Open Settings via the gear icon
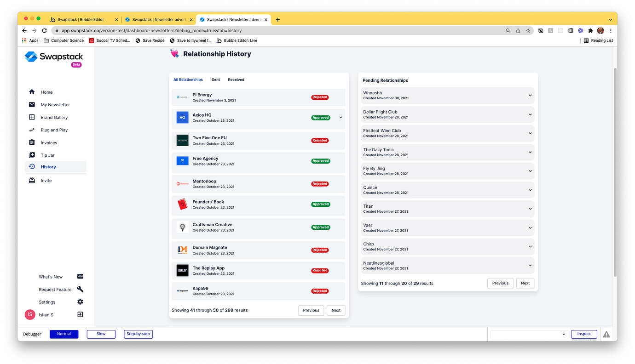 click(80, 302)
